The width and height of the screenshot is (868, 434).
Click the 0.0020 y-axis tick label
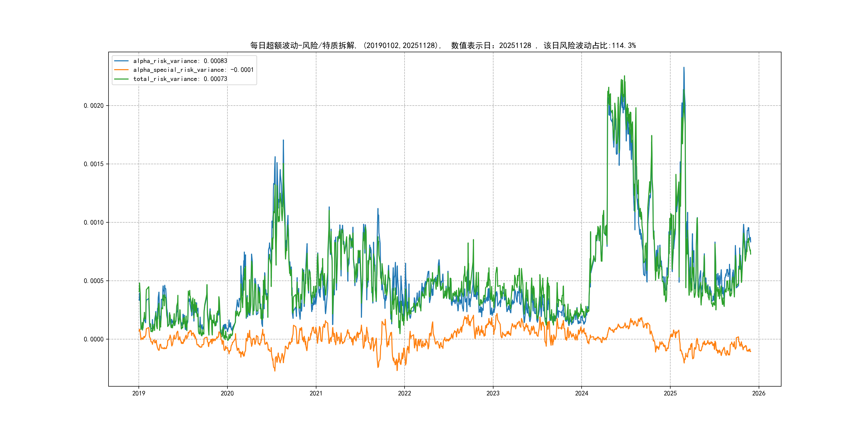[x=94, y=106]
